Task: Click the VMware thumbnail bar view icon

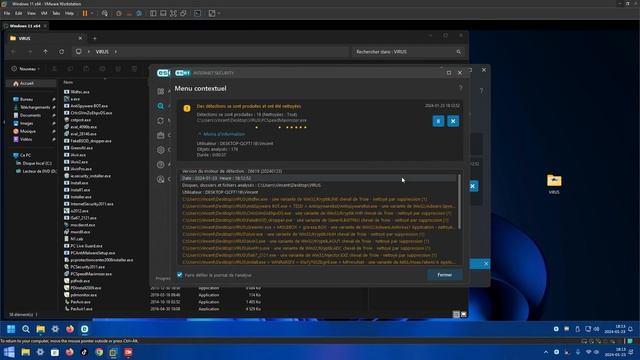Action: [x=163, y=13]
